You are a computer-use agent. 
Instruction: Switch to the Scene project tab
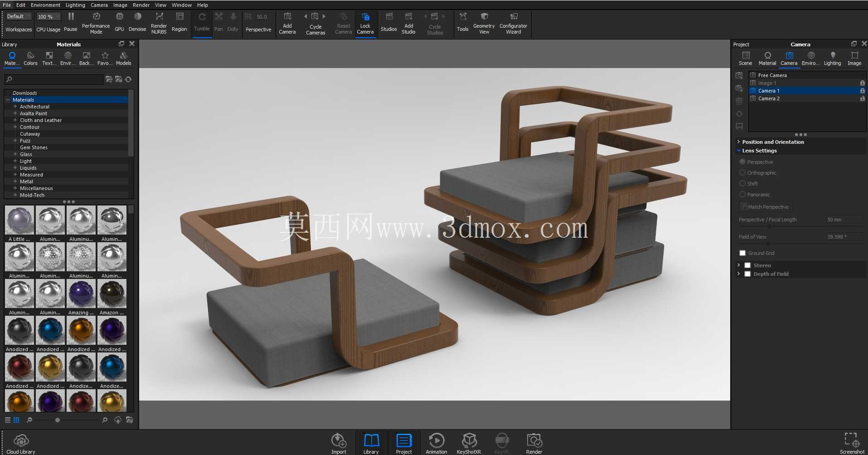746,59
